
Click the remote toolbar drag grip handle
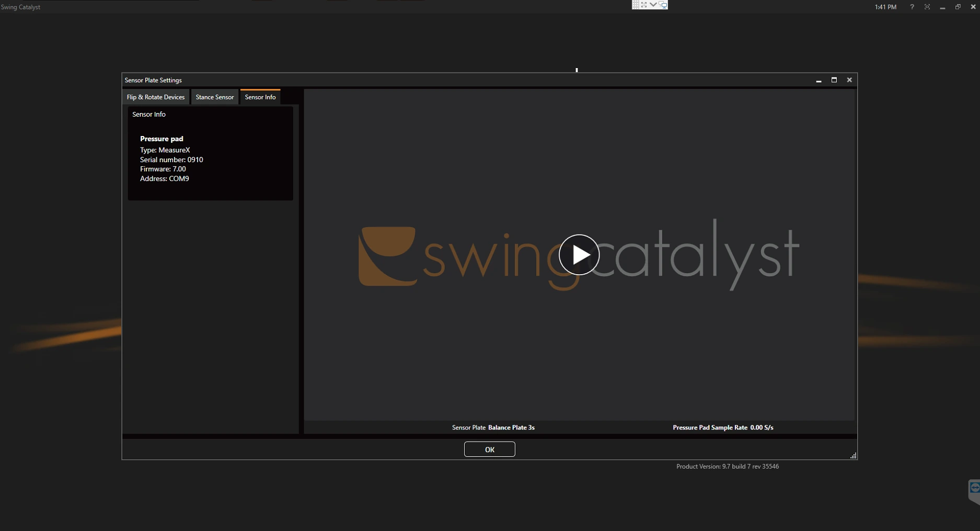pos(636,5)
